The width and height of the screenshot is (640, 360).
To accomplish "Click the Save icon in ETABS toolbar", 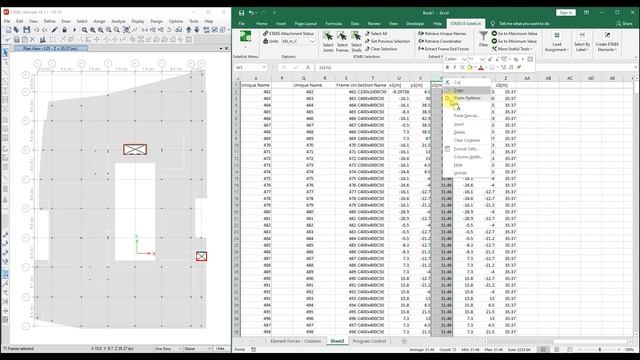I will click(27, 30).
